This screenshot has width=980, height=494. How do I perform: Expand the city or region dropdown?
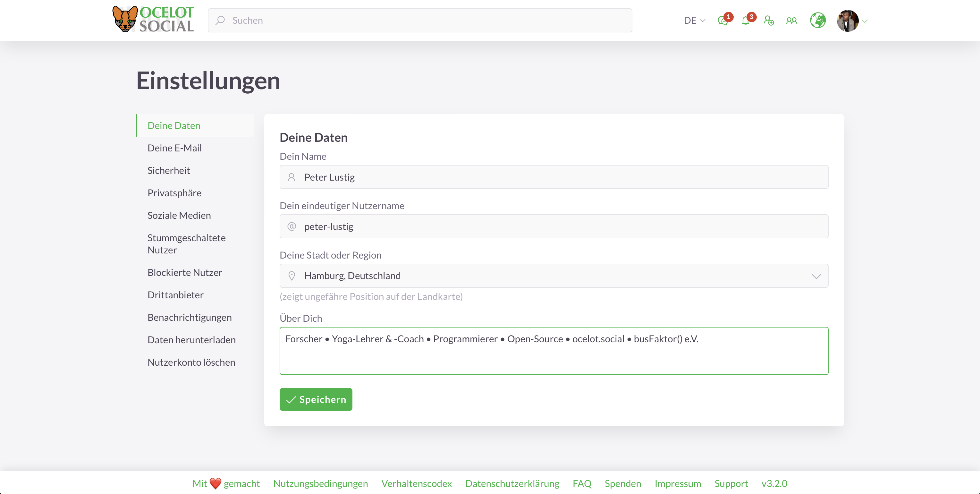pos(816,276)
